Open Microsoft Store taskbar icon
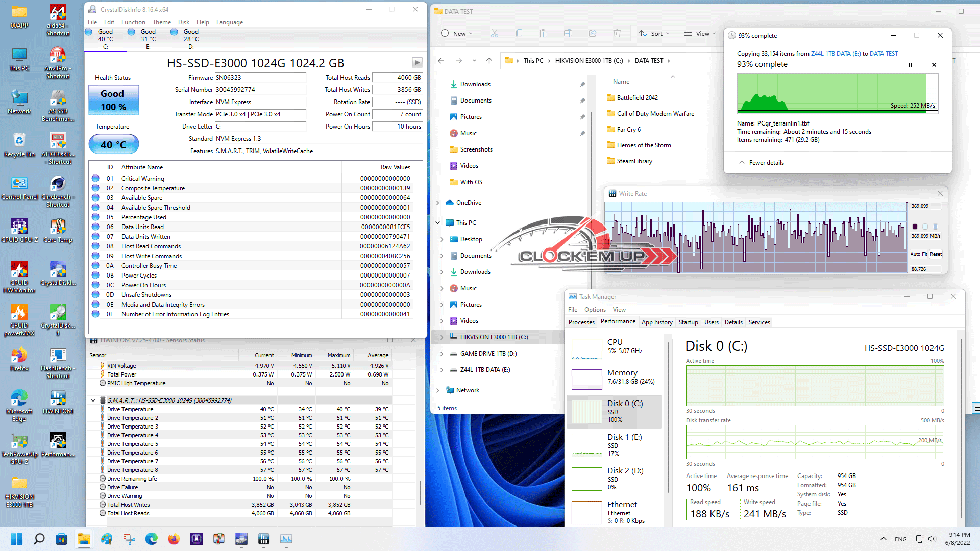This screenshot has width=980, height=551. [x=62, y=539]
